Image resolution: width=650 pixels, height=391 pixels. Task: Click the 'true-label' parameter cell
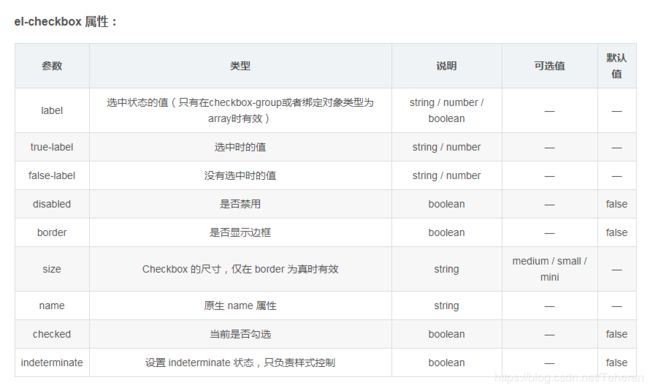[x=52, y=147]
